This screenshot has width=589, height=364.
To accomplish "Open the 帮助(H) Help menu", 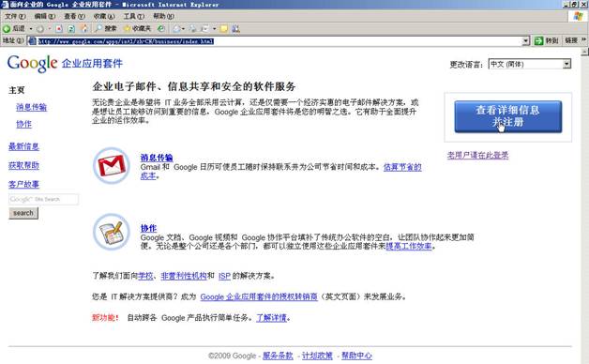I will 163,16.
